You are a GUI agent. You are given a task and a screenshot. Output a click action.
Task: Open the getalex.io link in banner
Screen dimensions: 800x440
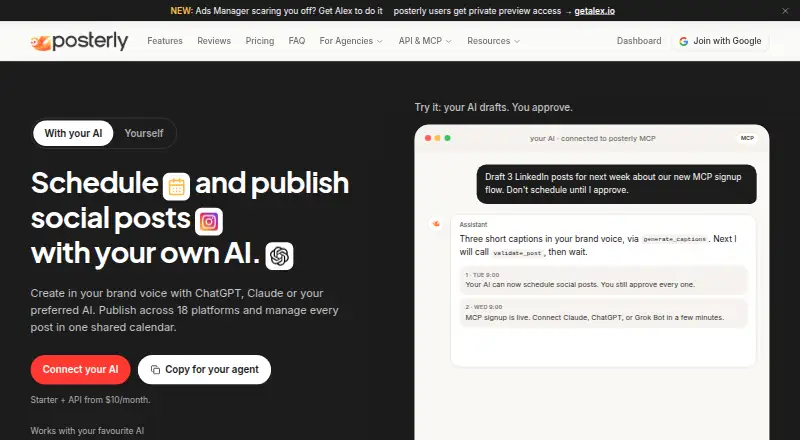coord(594,11)
